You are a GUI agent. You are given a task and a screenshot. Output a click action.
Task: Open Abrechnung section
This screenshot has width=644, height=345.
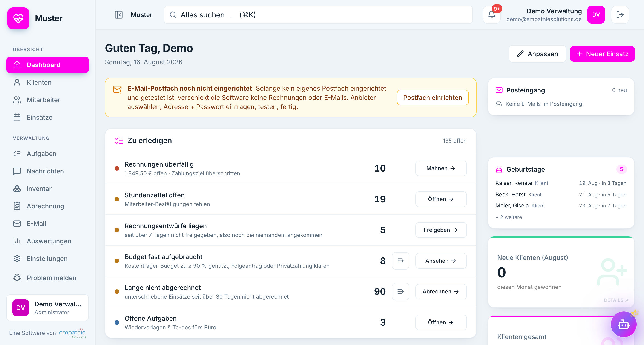tap(48, 206)
